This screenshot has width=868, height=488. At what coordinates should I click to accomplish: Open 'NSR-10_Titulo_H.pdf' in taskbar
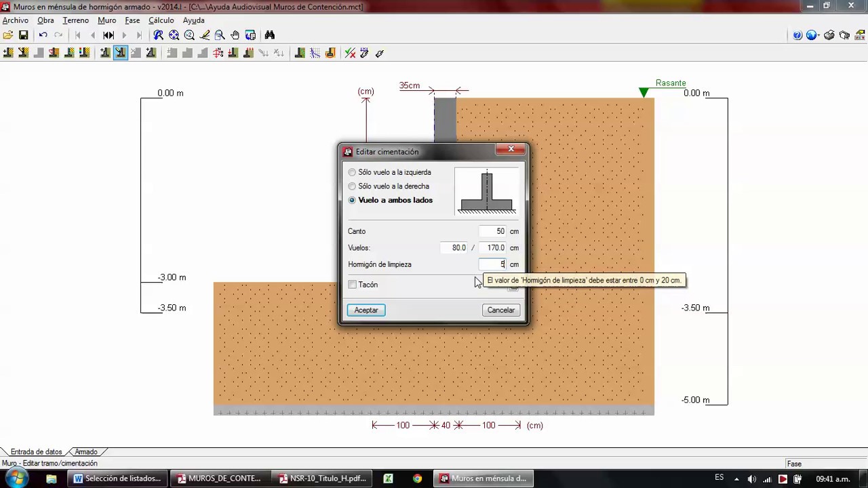[x=323, y=479]
